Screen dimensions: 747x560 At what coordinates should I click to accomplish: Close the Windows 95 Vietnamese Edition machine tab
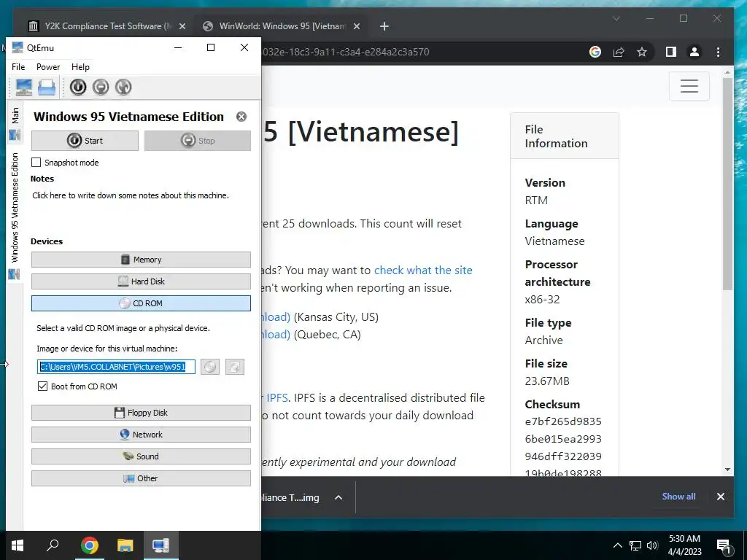241,117
